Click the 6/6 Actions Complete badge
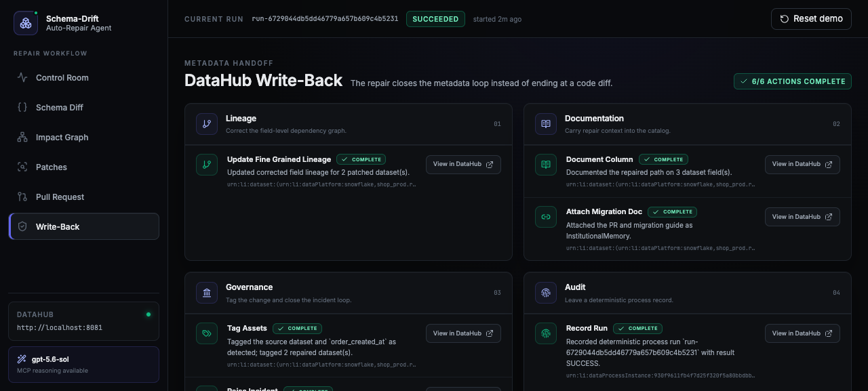 pyautogui.click(x=793, y=81)
